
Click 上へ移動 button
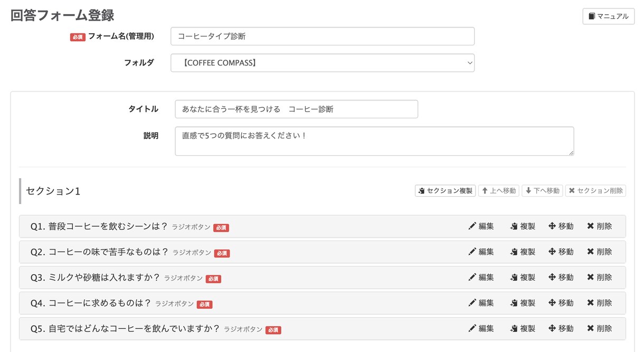(499, 191)
